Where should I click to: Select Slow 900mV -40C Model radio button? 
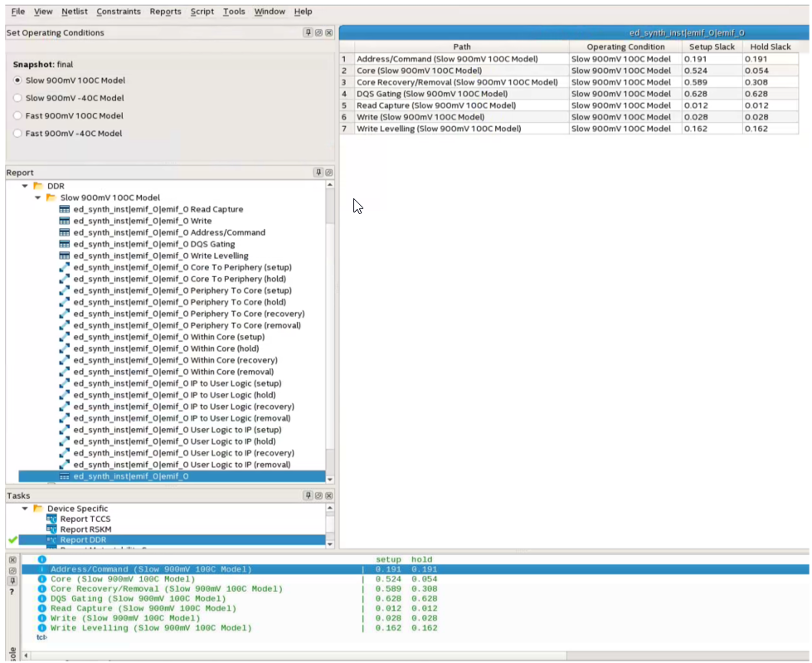pos(18,98)
